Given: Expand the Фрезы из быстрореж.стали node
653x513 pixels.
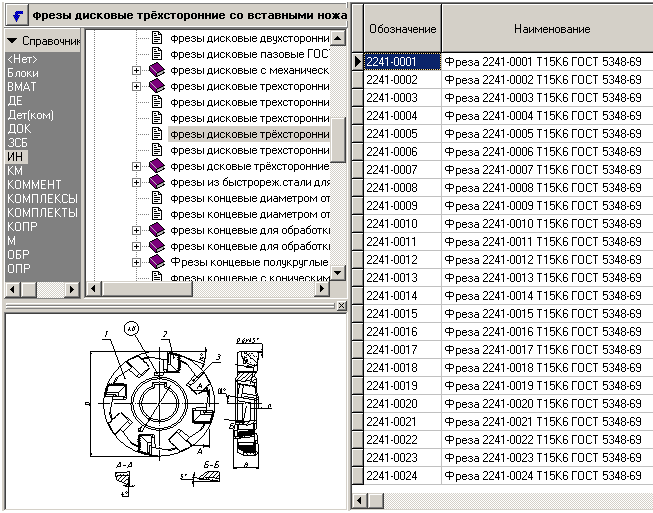Looking at the screenshot, I should (136, 182).
